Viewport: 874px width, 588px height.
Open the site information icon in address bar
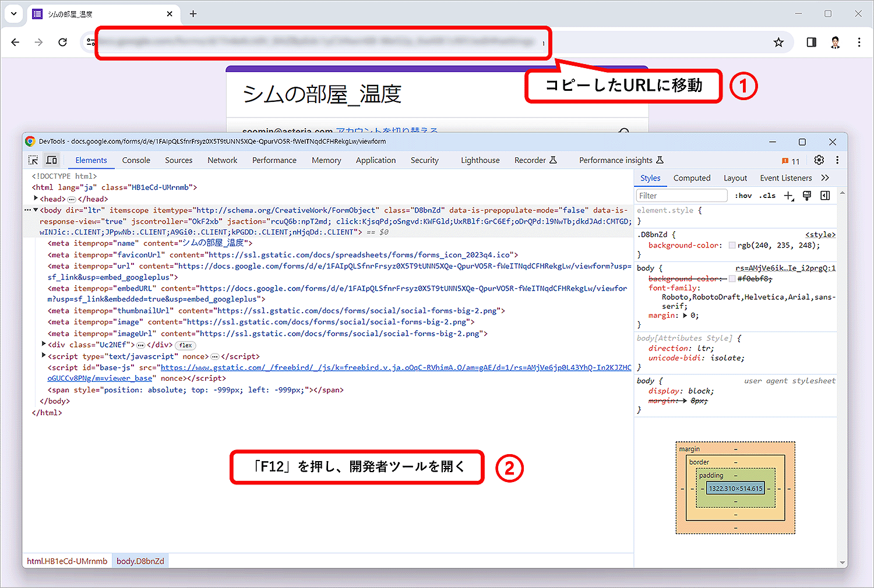pyautogui.click(x=90, y=42)
